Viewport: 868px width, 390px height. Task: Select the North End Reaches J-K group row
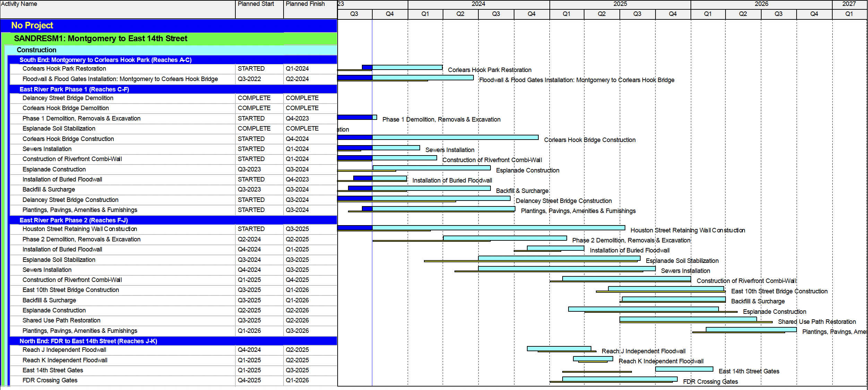[x=173, y=341]
